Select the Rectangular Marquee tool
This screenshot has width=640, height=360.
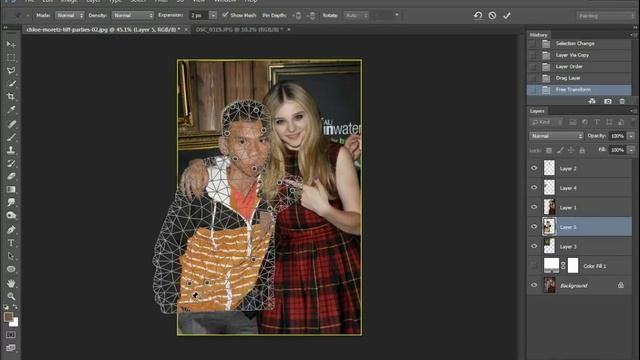pyautogui.click(x=11, y=57)
